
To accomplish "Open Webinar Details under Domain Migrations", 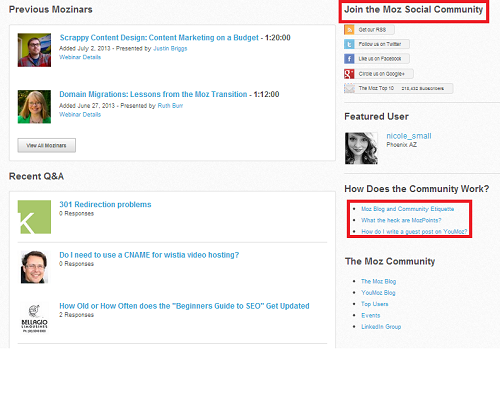I will 80,115.
